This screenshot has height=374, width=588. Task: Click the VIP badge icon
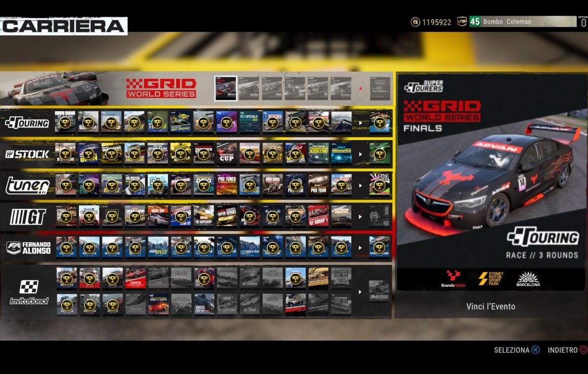[462, 22]
